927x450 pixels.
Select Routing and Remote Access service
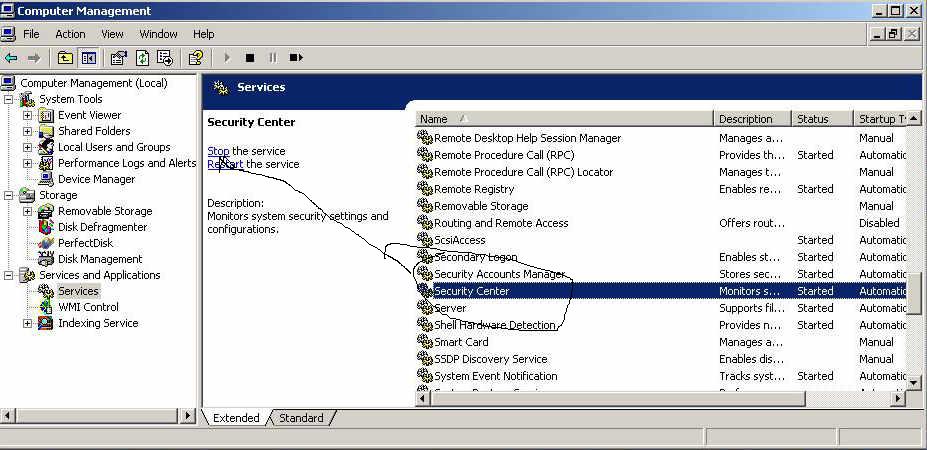click(x=661, y=223)
